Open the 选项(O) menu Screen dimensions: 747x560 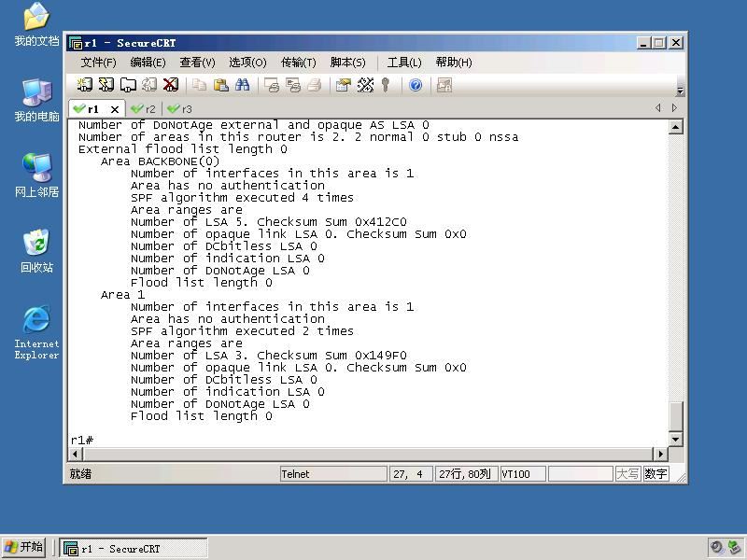pyautogui.click(x=247, y=63)
